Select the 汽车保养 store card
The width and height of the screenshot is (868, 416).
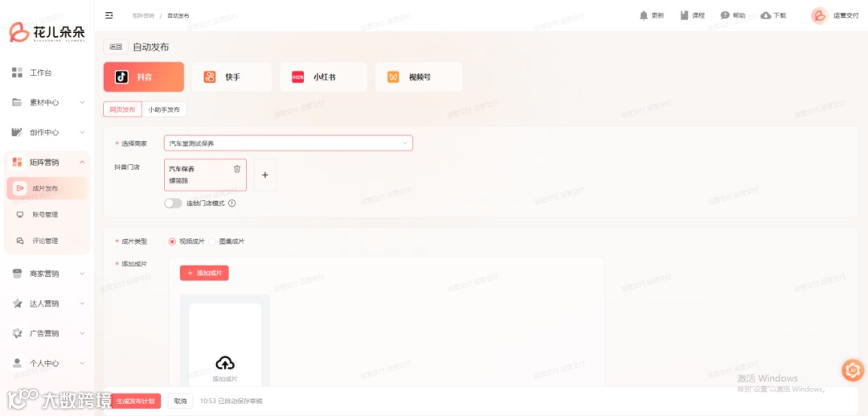205,175
